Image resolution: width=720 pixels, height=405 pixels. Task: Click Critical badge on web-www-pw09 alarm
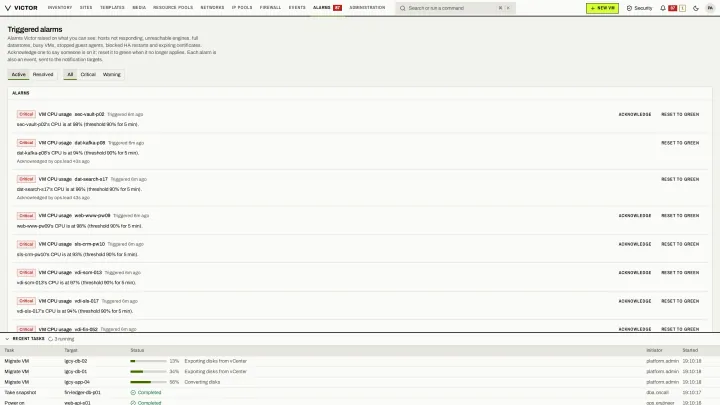(26, 216)
